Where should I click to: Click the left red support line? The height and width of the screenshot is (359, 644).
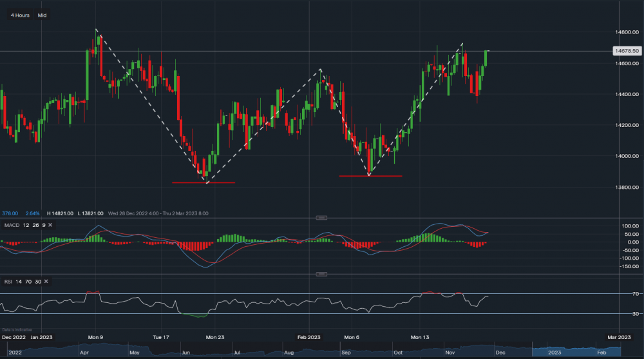204,182
